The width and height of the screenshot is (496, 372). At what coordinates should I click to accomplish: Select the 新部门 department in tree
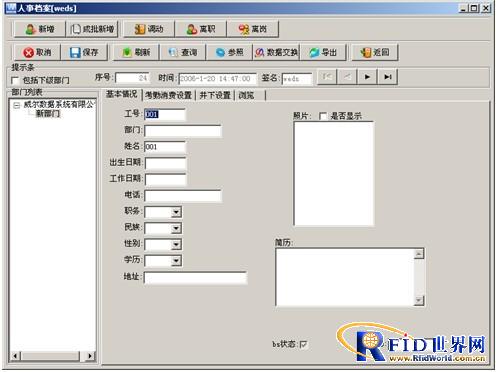[x=48, y=114]
